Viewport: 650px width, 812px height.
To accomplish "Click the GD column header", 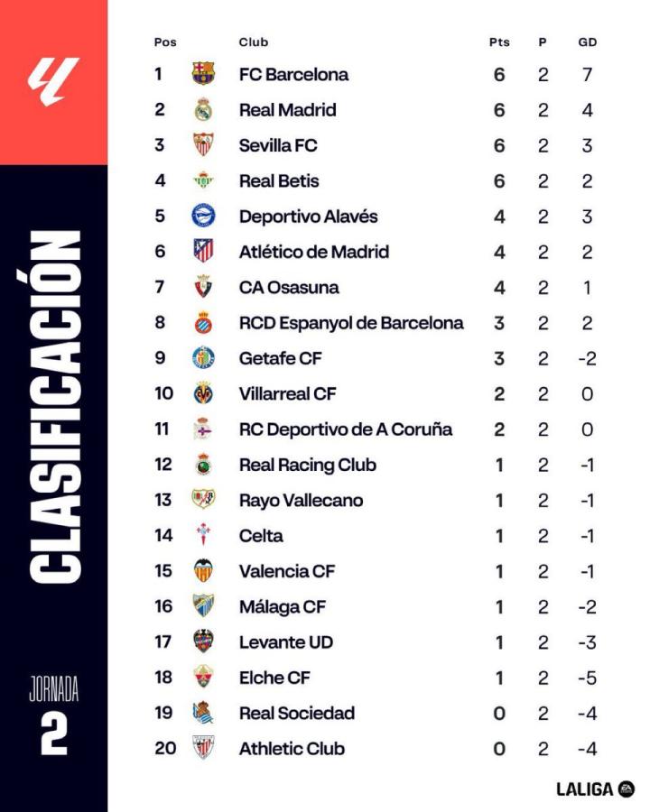I will (588, 42).
